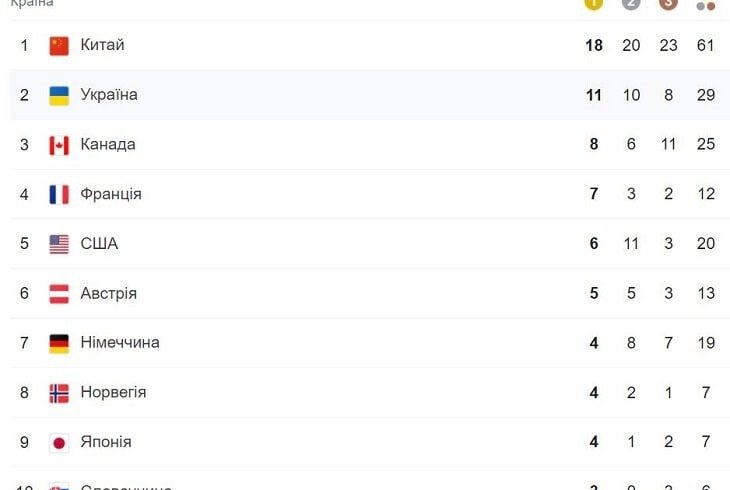Click the Austria flag icon

coord(59,294)
